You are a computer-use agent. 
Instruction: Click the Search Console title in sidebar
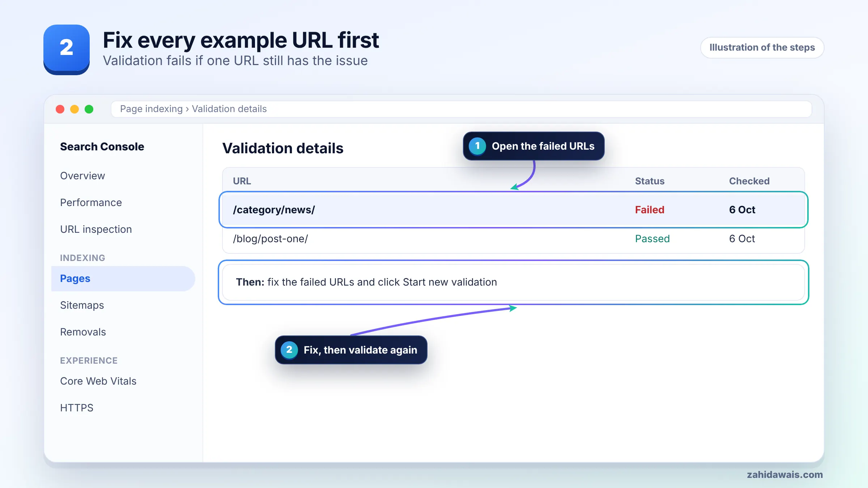[102, 146]
